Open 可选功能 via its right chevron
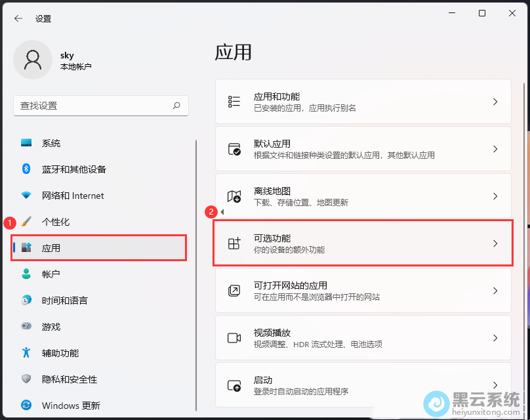The image size is (530, 420). point(495,243)
